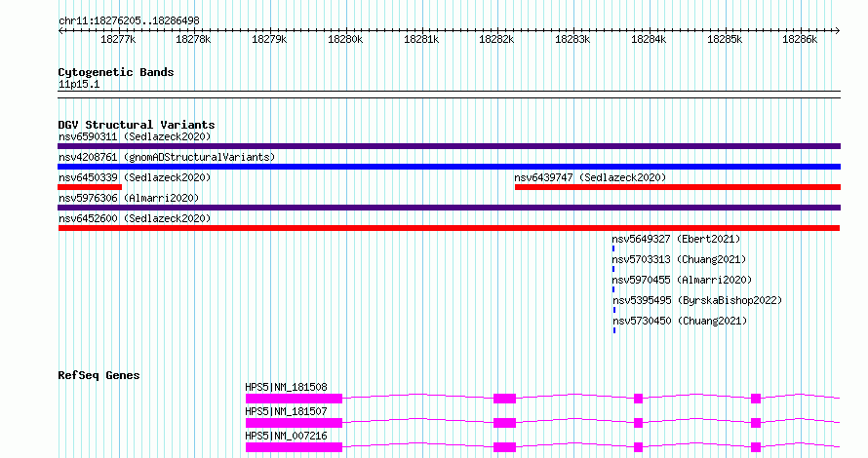
Task: Click the 18286k ruler tick label
Action: [x=800, y=39]
